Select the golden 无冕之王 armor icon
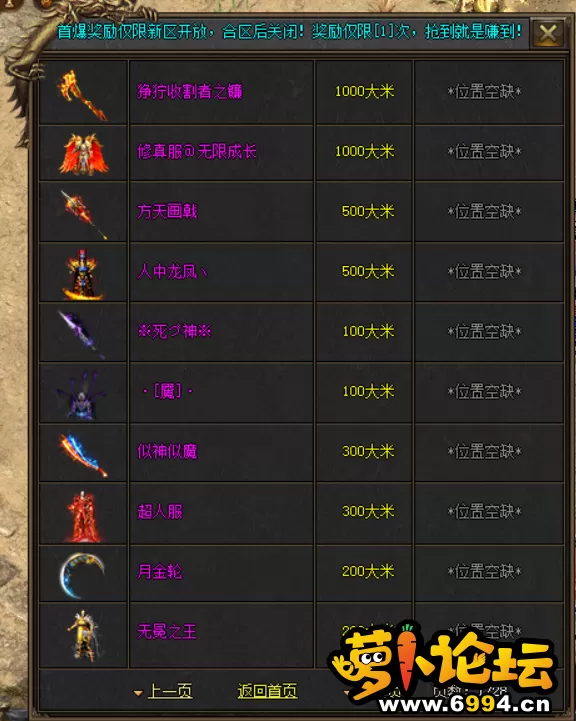 click(83, 635)
